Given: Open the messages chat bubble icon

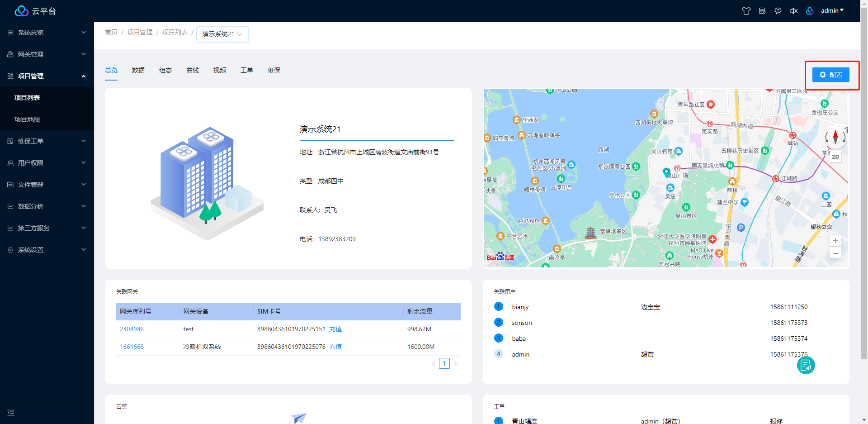Looking at the screenshot, I should click(778, 11).
